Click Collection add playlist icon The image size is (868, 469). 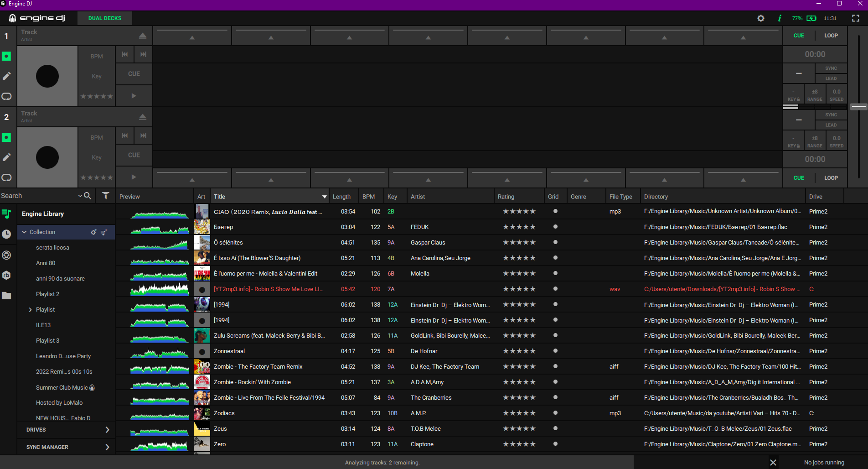point(104,232)
